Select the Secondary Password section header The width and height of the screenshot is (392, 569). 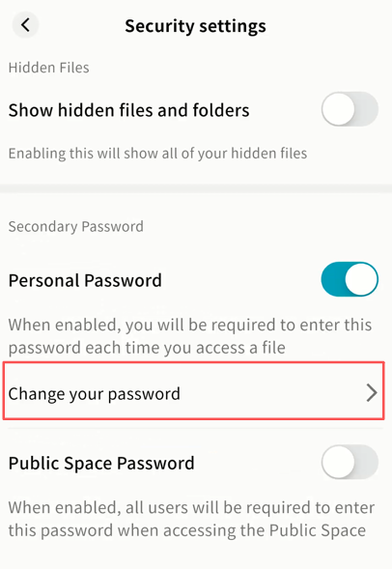pyautogui.click(x=76, y=226)
